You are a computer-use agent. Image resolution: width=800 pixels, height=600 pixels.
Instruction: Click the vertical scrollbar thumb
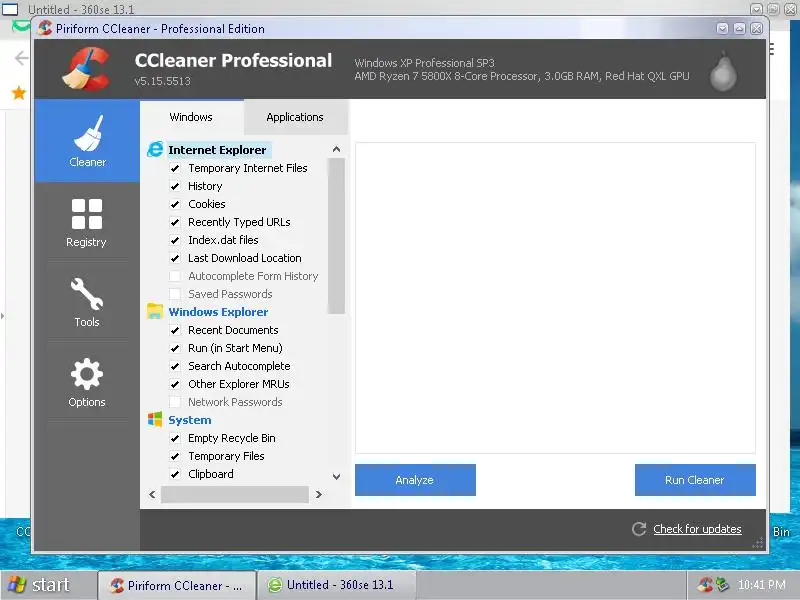(x=336, y=236)
